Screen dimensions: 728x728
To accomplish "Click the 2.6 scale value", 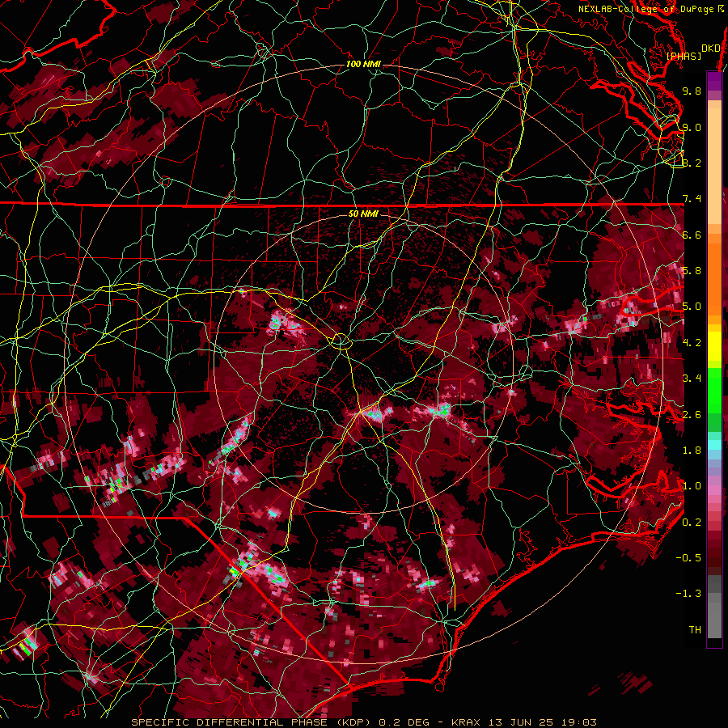I will tap(692, 415).
